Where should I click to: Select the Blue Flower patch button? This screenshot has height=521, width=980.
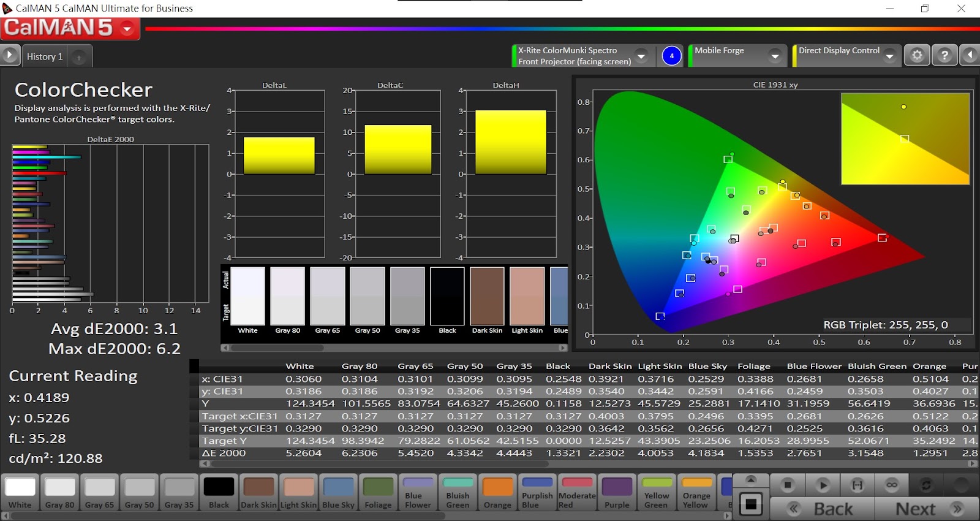(x=418, y=492)
